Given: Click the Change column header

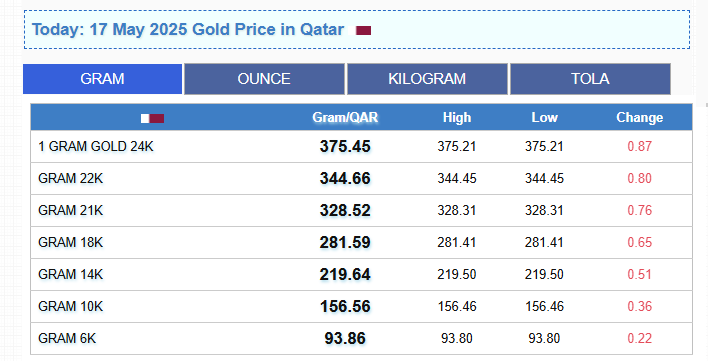Looking at the screenshot, I should 640,117.
